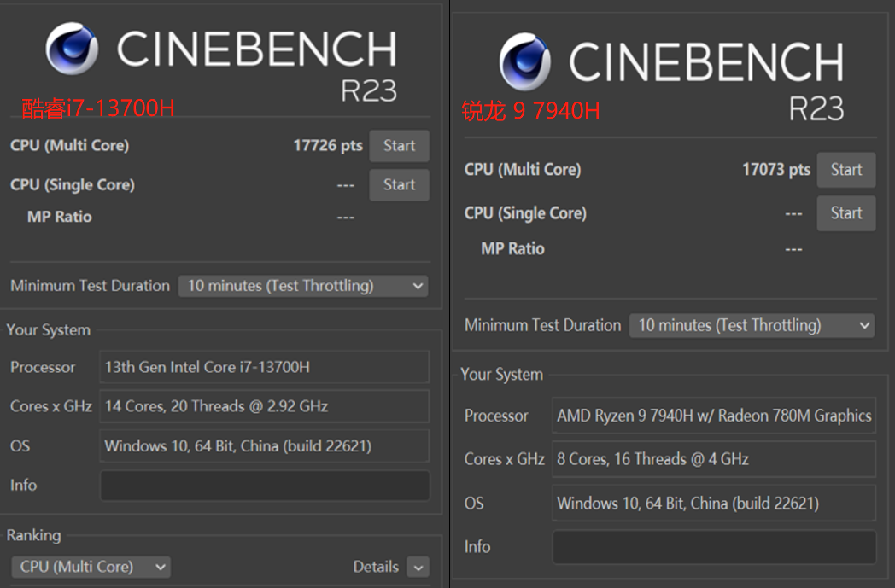
Task: Click Processor field showing AMD Ryzen 9 7940H
Action: pos(714,416)
